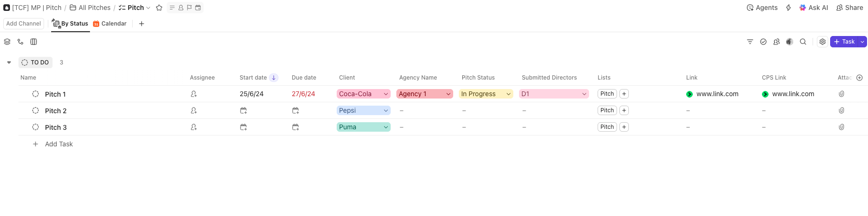Click the automations lightning bolt icon
Image resolution: width=868 pixels, height=216 pixels.
tap(788, 8)
